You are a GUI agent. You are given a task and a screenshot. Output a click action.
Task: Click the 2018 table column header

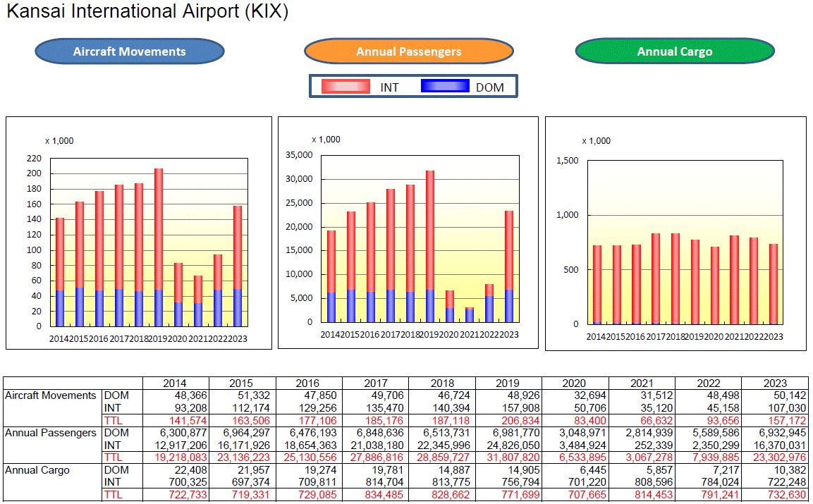tap(442, 383)
